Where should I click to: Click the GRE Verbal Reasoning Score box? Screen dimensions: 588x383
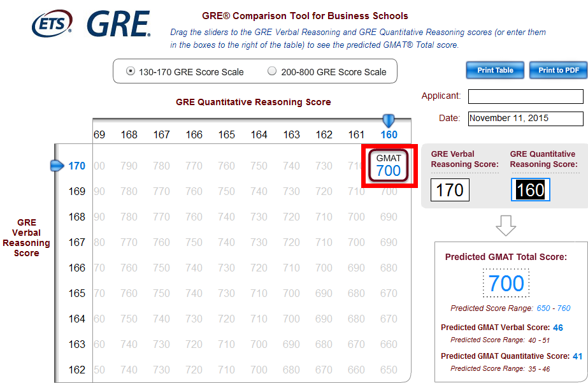tap(450, 190)
